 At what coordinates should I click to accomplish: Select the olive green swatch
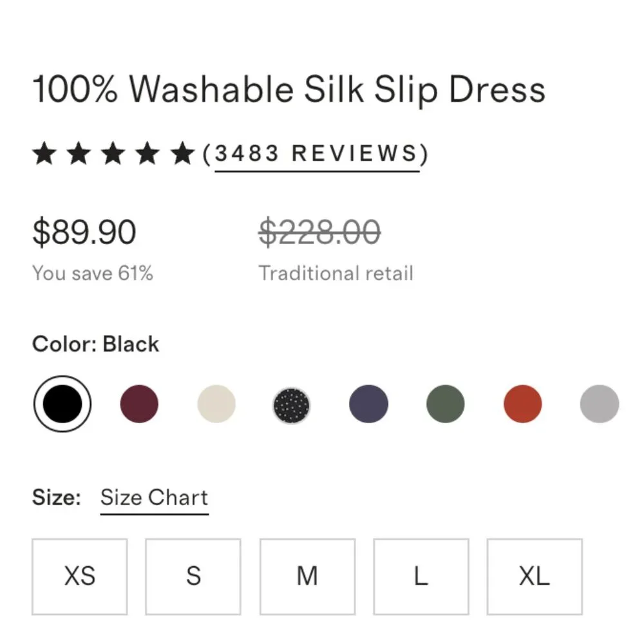(x=445, y=404)
